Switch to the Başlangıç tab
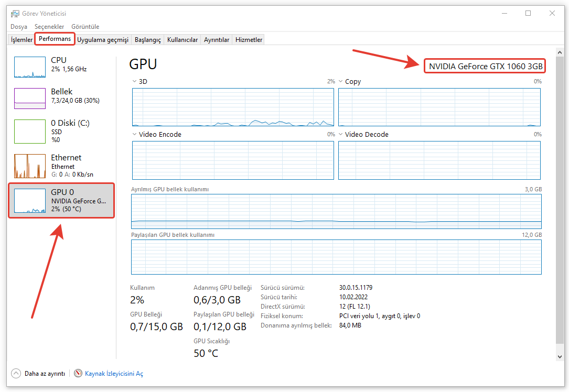Screen dimensions: 569x392 pyautogui.click(x=147, y=40)
